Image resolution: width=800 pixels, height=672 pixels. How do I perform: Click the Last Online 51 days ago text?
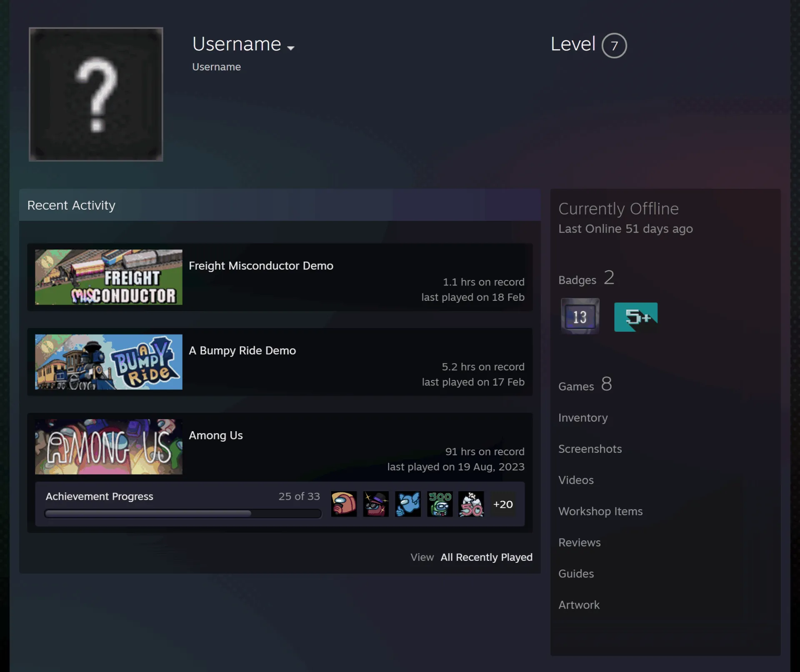(x=625, y=229)
